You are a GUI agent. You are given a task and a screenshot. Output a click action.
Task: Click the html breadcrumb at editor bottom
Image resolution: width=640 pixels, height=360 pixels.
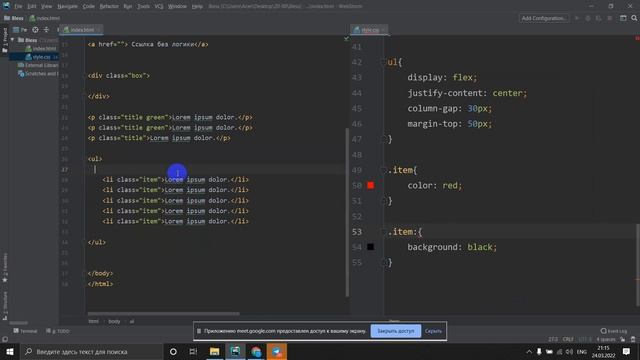(93, 322)
